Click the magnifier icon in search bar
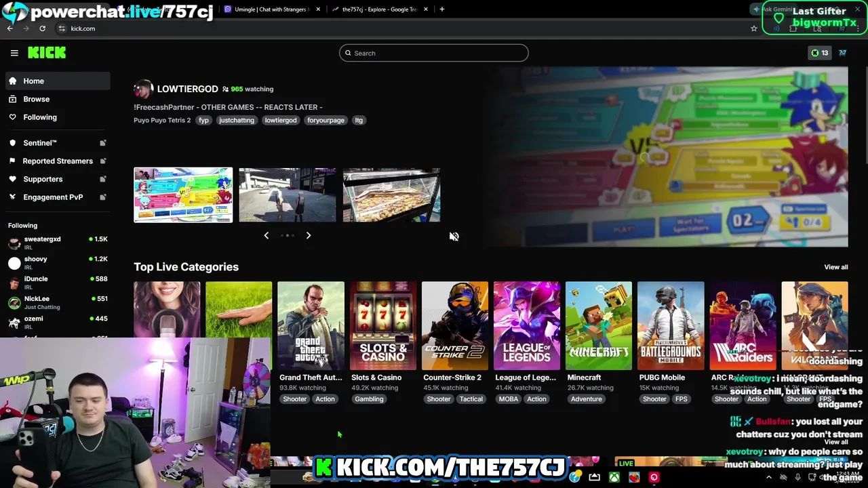 pos(348,53)
